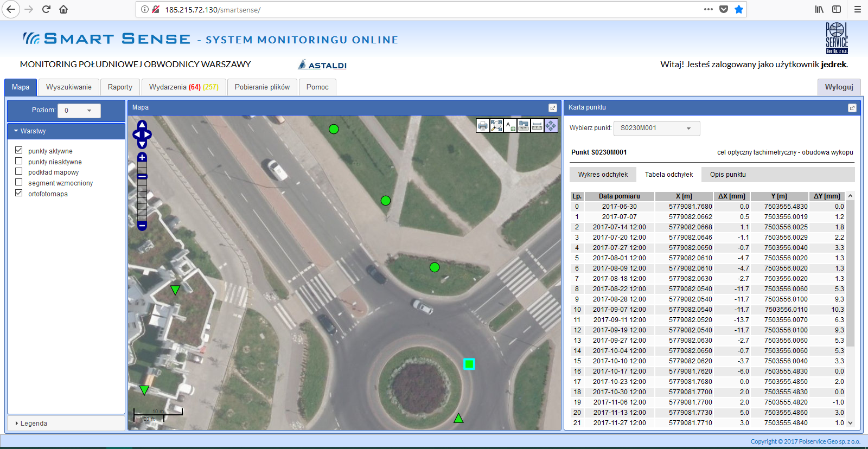This screenshot has height=449, width=868.
Task: Click the Smart Sense title logo
Action: [106, 39]
